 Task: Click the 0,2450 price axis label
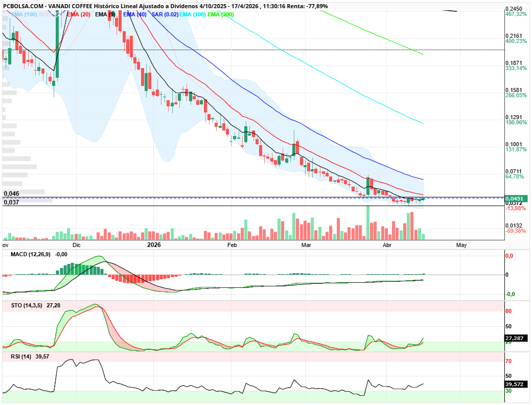pyautogui.click(x=513, y=9)
